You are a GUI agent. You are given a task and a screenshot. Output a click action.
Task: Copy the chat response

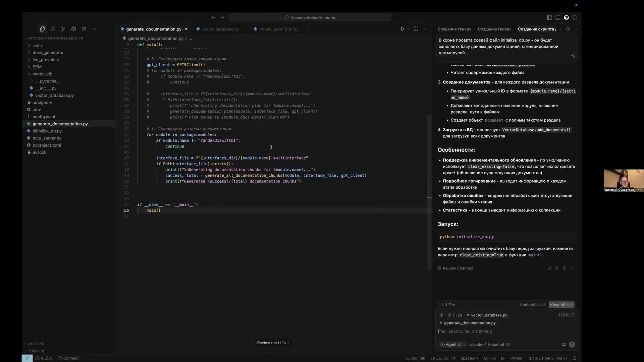(x=565, y=268)
